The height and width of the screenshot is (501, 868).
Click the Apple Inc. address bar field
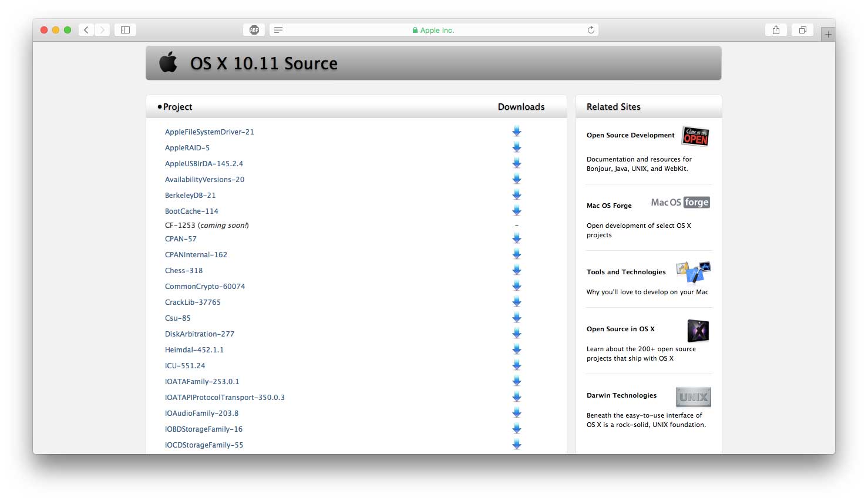434,30
